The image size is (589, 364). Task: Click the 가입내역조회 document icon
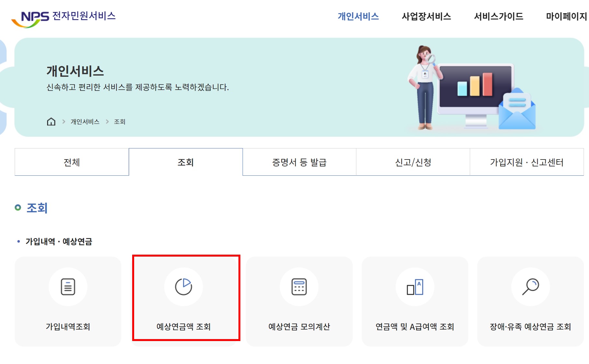coord(68,287)
